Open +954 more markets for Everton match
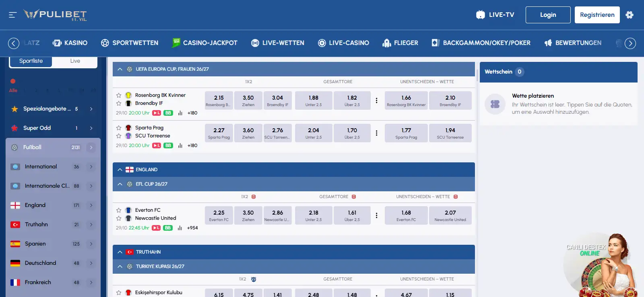644x297 pixels. point(192,228)
